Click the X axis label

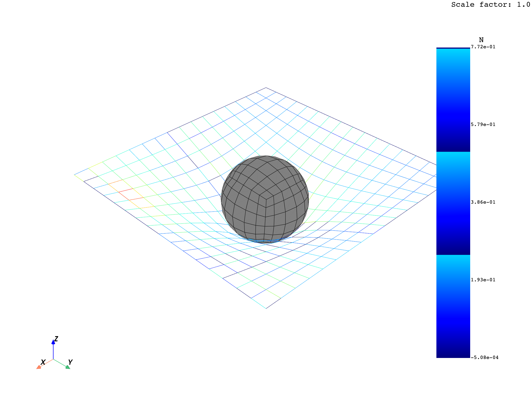(x=43, y=362)
